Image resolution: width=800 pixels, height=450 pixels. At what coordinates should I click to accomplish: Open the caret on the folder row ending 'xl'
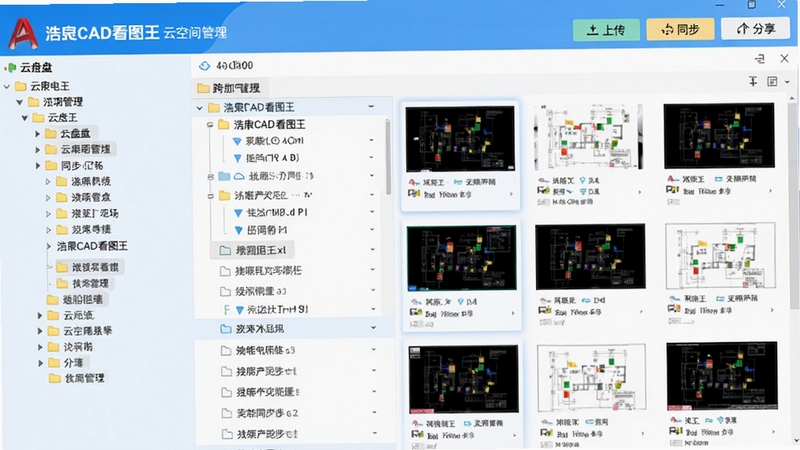tap(373, 249)
